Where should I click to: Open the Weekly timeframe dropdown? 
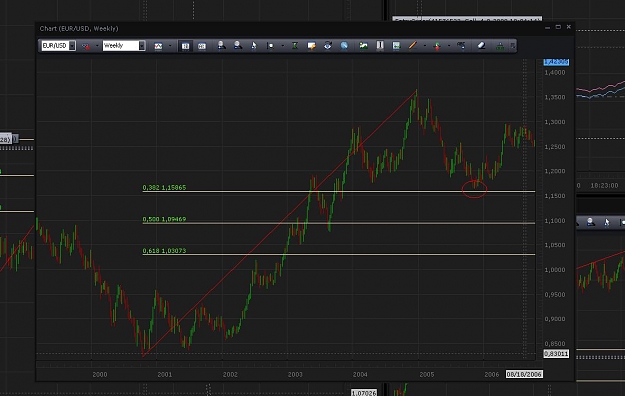[x=142, y=46]
